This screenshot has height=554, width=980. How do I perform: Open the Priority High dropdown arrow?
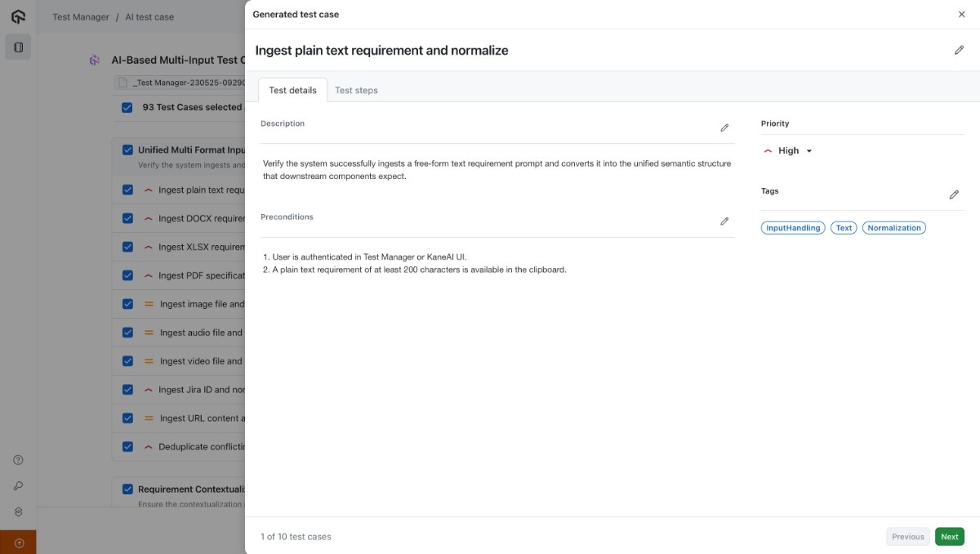[x=809, y=151]
